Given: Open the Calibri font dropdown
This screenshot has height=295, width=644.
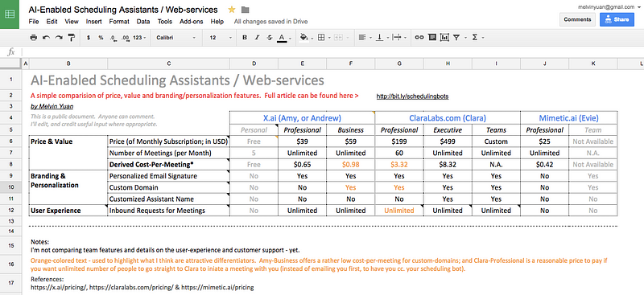Looking at the screenshot, I should point(175,37).
